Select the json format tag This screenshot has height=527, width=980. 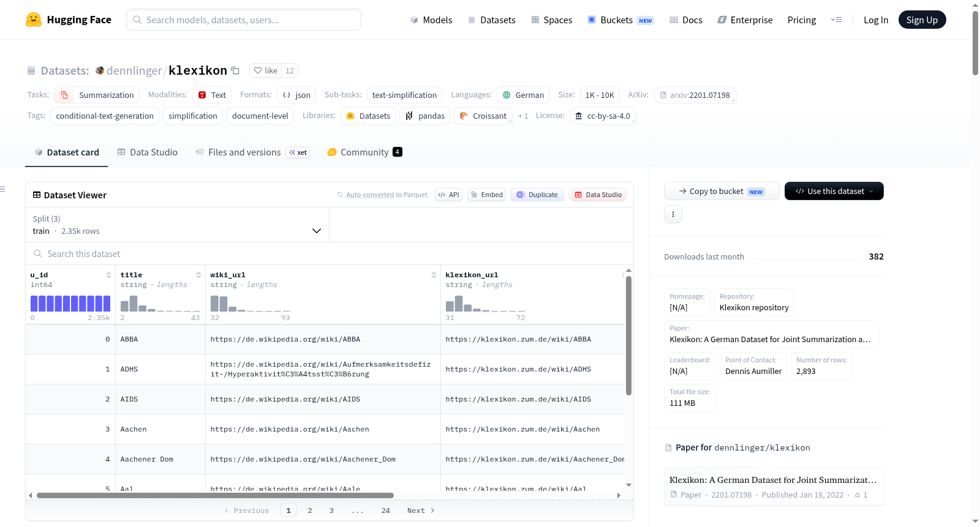click(296, 95)
